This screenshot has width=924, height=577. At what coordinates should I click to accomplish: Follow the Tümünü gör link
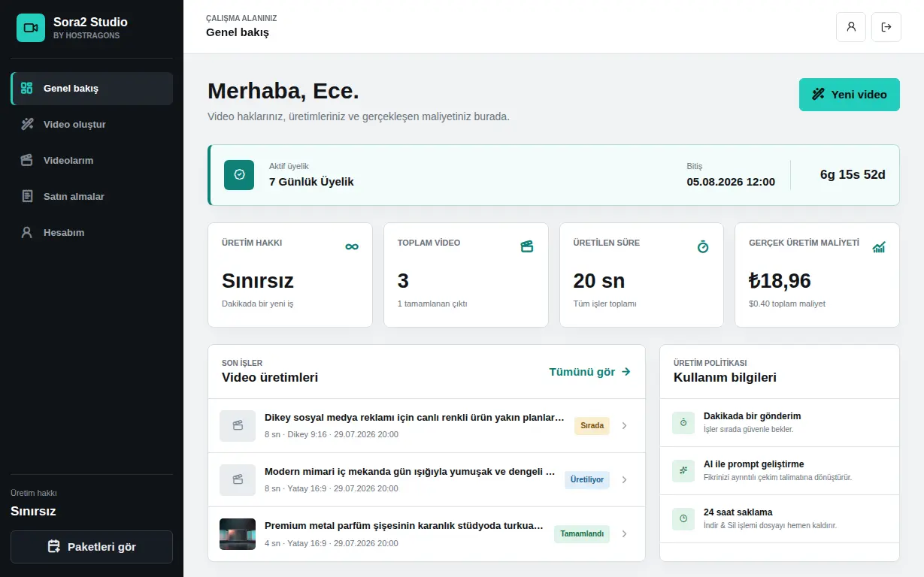[x=590, y=372]
